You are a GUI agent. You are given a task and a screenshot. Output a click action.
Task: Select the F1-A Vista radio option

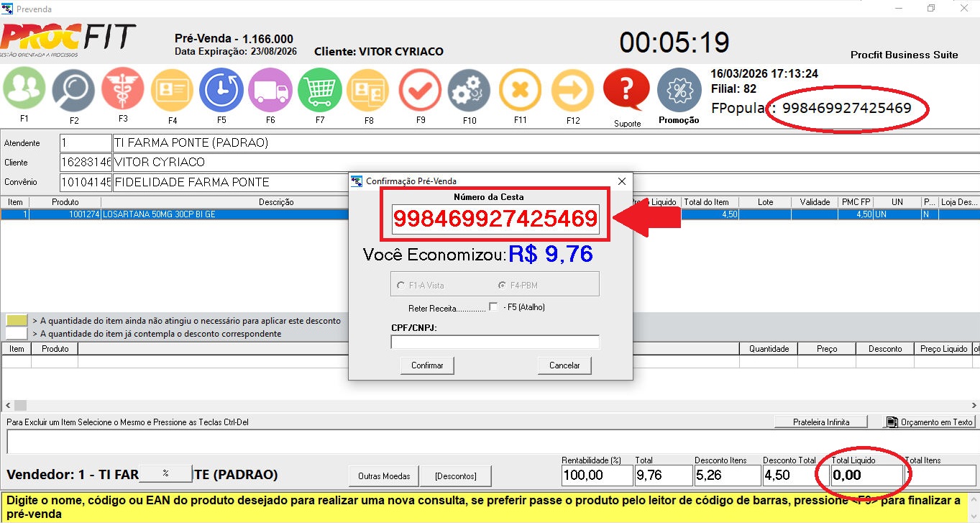coord(401,286)
